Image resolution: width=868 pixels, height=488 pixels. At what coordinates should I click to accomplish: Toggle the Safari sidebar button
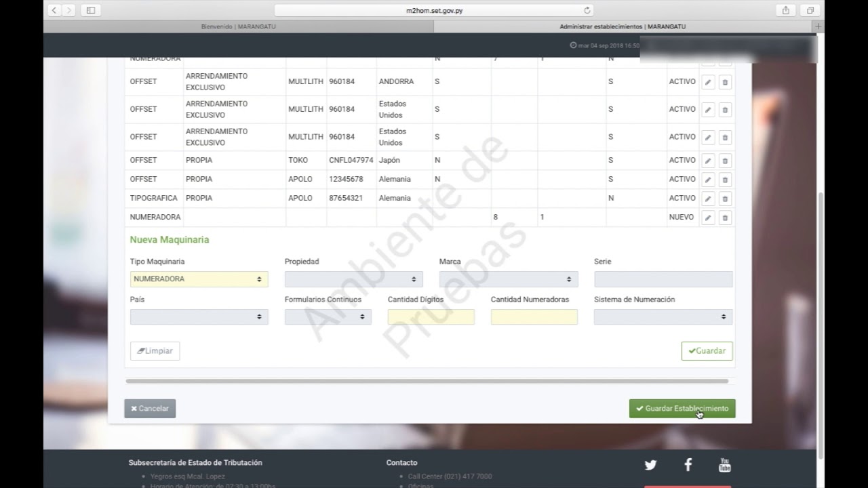[x=91, y=10]
